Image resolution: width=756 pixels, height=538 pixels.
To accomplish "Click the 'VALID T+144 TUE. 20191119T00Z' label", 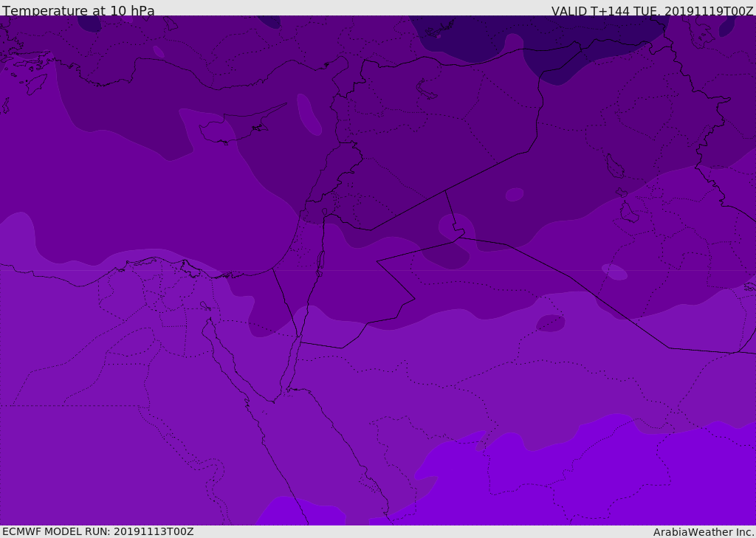I will coord(652,11).
